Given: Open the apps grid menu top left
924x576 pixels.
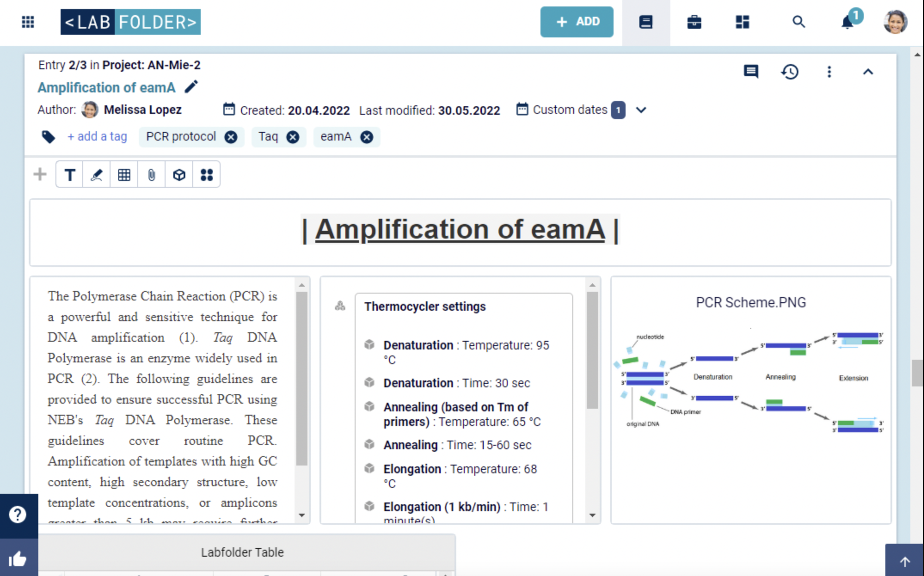Looking at the screenshot, I should pos(27,21).
